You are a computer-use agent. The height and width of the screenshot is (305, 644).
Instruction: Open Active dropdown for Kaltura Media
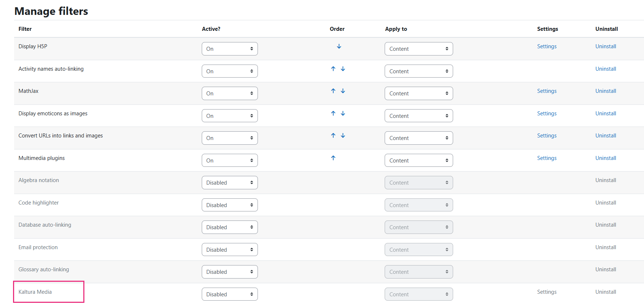tap(230, 294)
